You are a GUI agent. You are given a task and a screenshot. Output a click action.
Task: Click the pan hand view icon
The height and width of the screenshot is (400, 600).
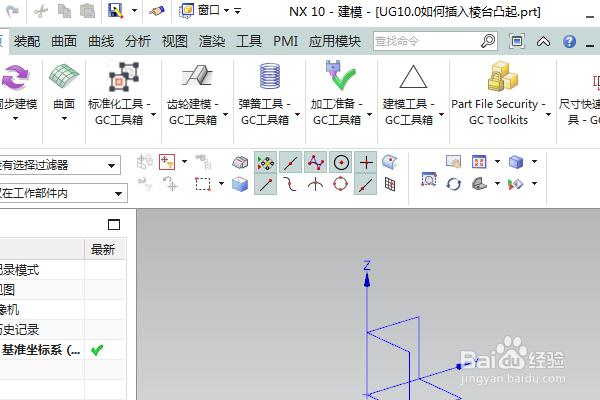[453, 162]
